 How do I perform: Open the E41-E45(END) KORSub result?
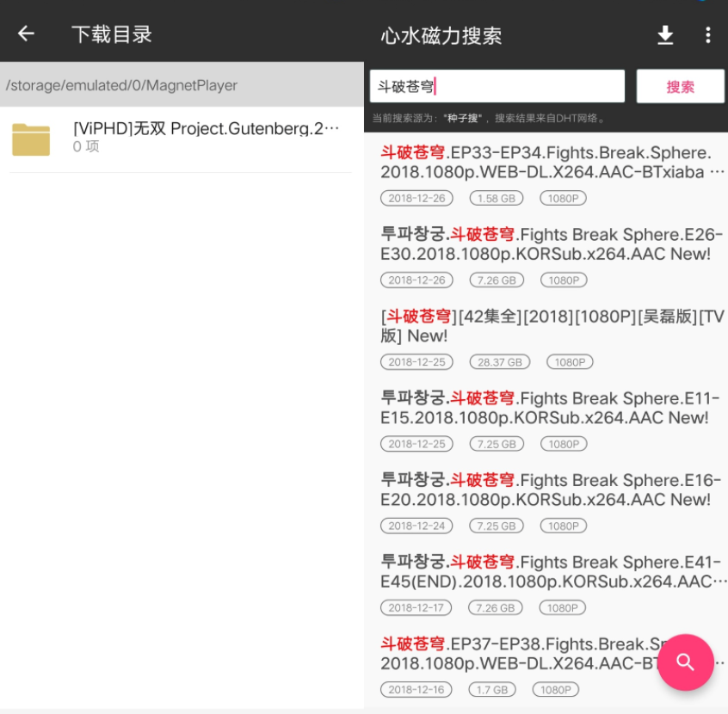[x=546, y=570]
